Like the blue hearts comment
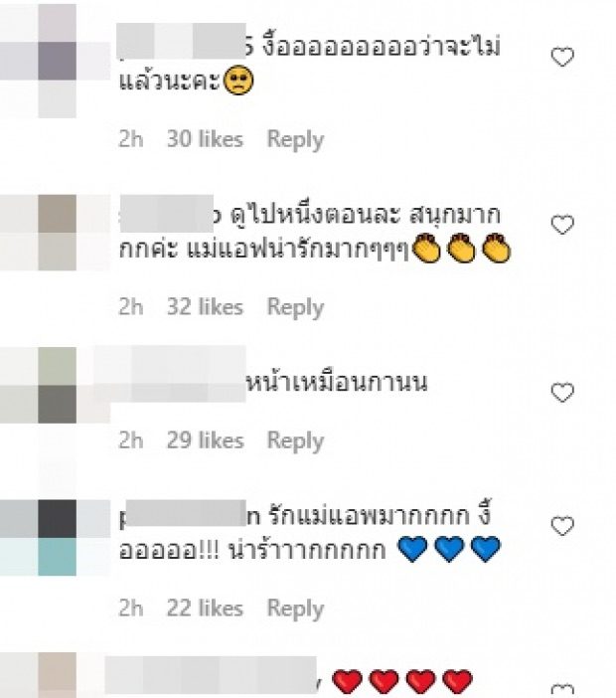This screenshot has height=698, width=616. (562, 526)
